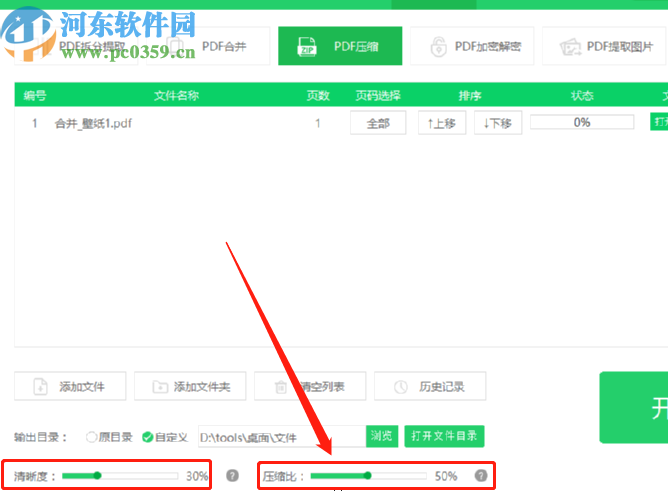Click the large green start button
The height and width of the screenshot is (491, 668).
pos(633,408)
